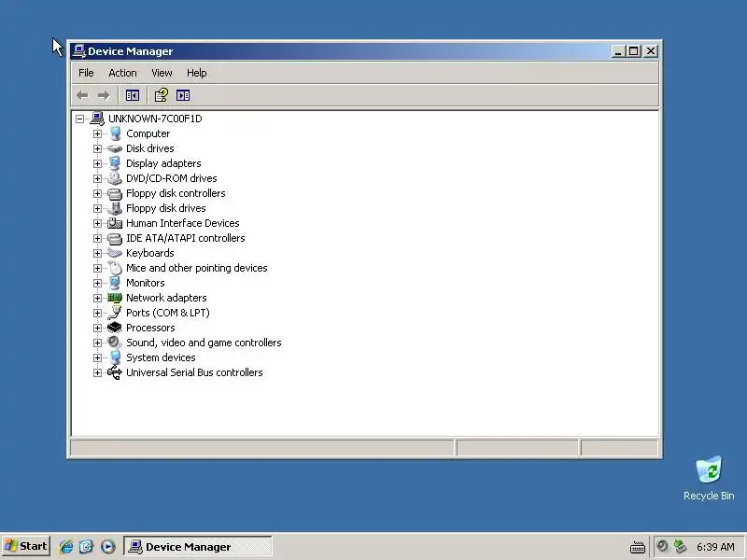Click the Human Interface Devices icon
Image resolution: width=747 pixels, height=560 pixels.
point(115,223)
